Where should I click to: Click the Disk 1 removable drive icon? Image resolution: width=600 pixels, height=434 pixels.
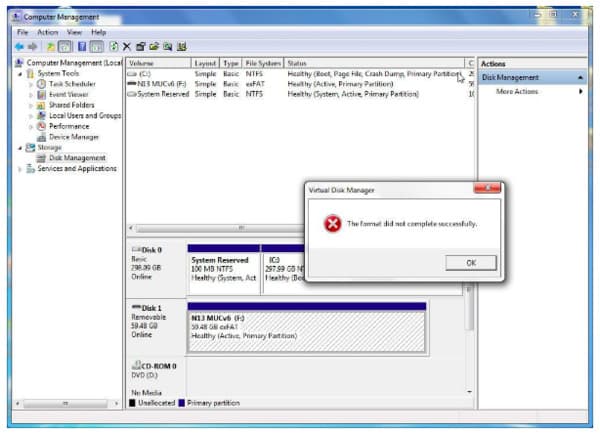point(136,308)
